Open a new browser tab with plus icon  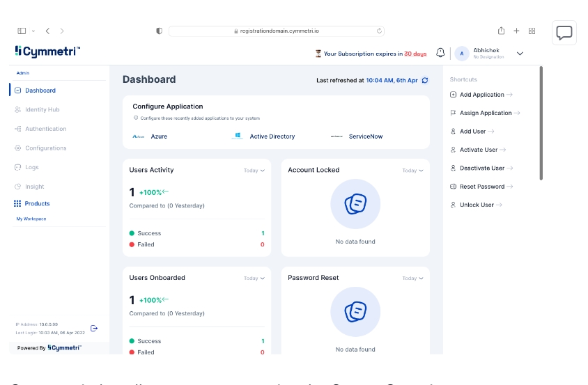click(516, 31)
